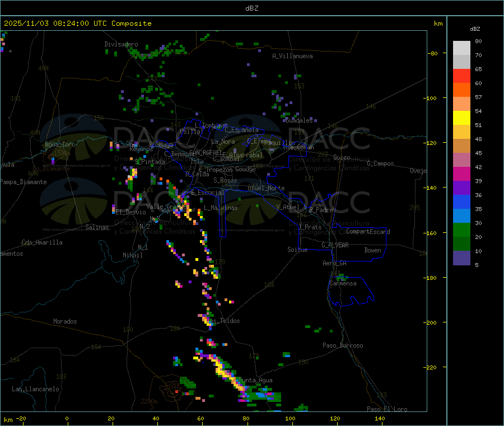Click the blue 35-36 dBZ legend swatch
The height and width of the screenshot is (426, 504).
point(461,202)
